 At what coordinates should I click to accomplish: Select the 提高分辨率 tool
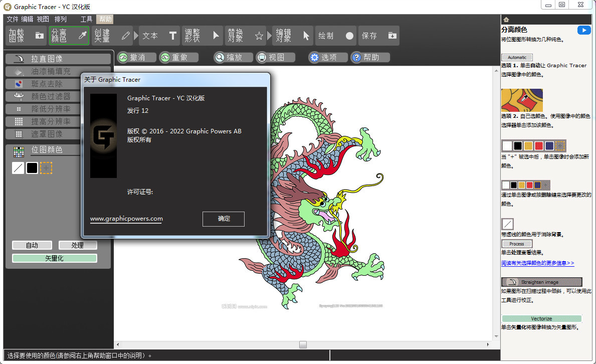(x=43, y=122)
